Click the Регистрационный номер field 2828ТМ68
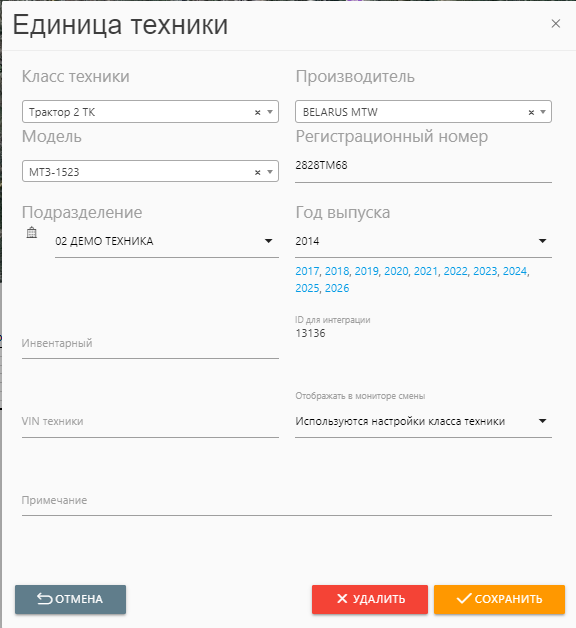The width and height of the screenshot is (576, 628). click(423, 165)
